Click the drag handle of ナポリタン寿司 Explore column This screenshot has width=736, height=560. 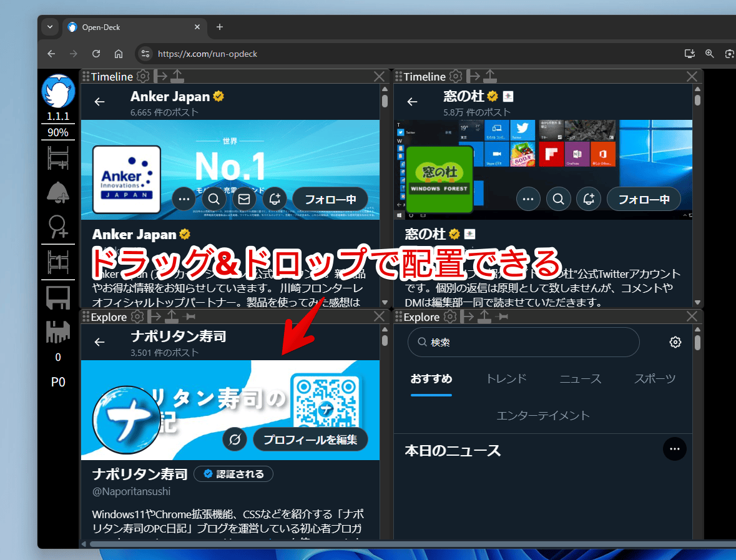point(86,317)
